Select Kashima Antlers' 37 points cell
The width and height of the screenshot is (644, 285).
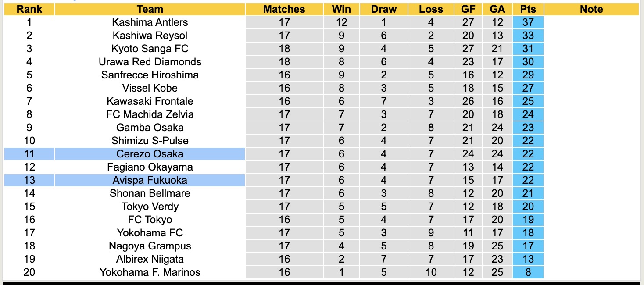tap(528, 22)
